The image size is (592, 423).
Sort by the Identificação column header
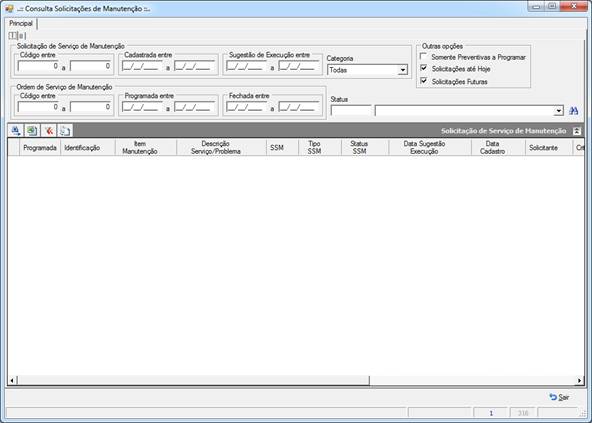(88, 147)
